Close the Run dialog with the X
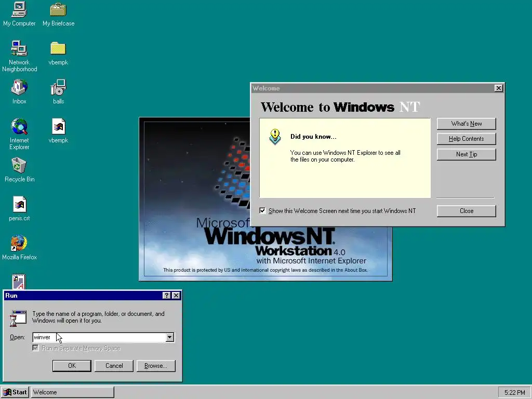This screenshot has width=532, height=399. click(176, 296)
